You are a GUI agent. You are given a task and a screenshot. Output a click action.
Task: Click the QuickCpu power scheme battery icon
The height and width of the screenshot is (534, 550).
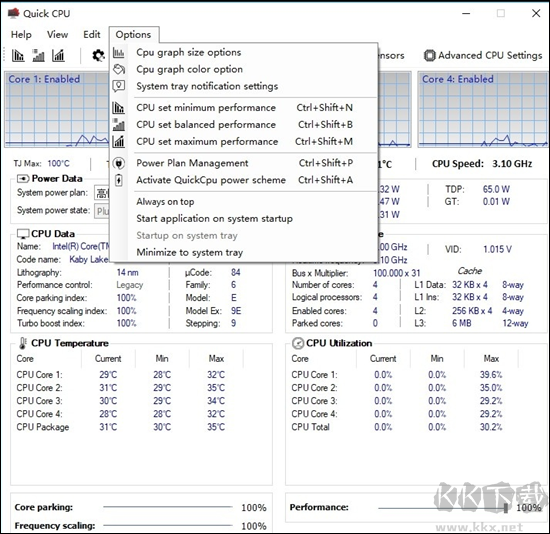pos(119,180)
